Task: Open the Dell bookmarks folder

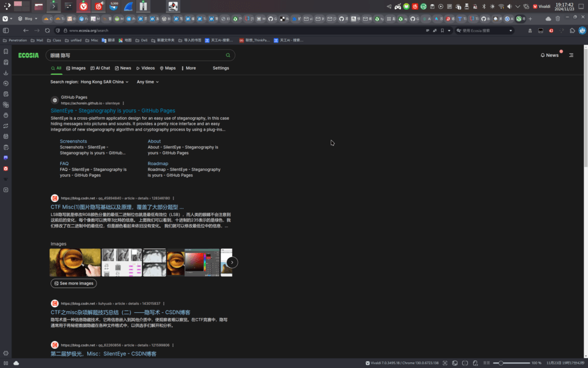Action: [141, 40]
